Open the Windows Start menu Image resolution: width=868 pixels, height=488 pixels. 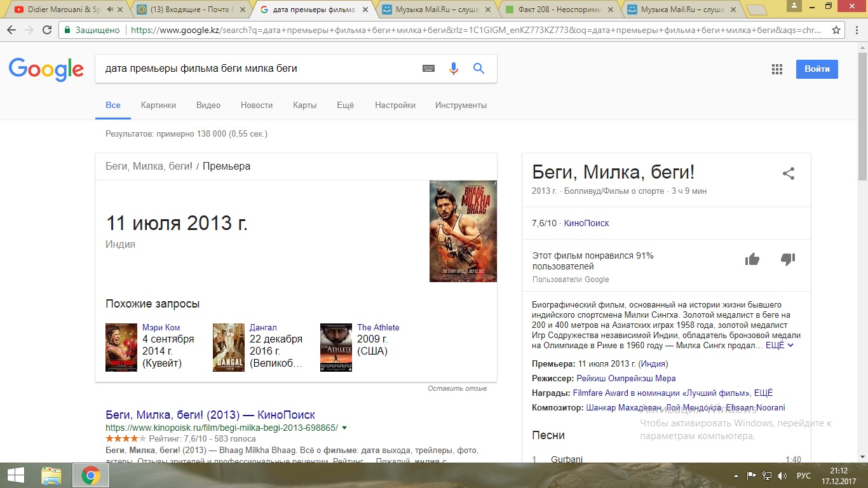[15, 475]
